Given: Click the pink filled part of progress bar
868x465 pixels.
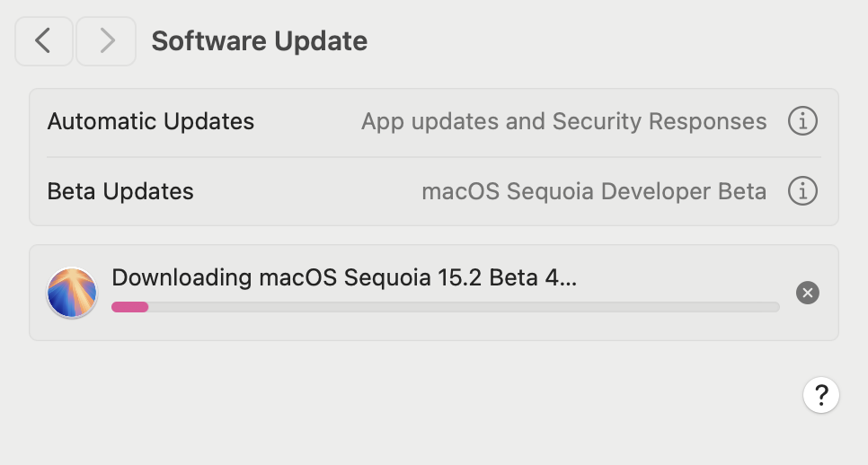Looking at the screenshot, I should point(130,307).
